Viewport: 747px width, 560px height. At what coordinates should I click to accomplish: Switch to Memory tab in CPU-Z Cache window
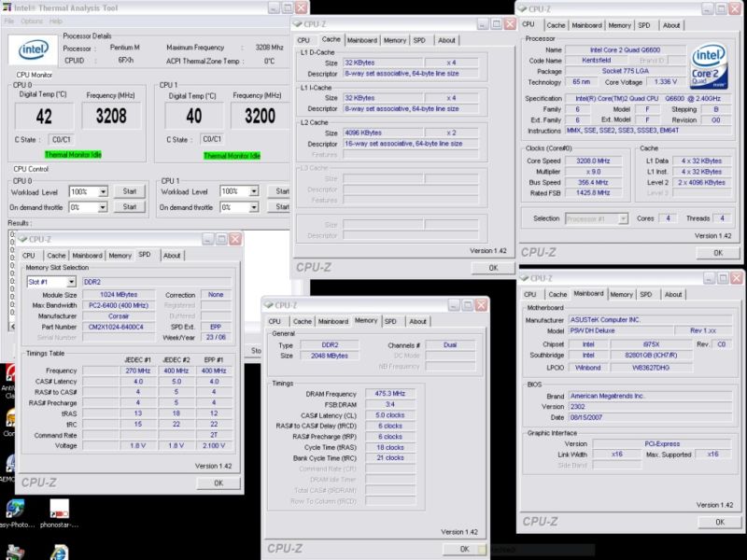(395, 40)
